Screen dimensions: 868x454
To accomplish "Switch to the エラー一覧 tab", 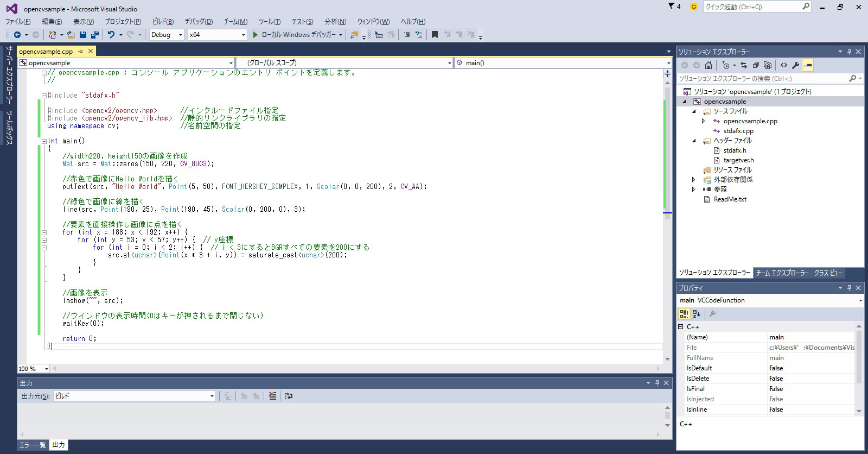I will [33, 445].
